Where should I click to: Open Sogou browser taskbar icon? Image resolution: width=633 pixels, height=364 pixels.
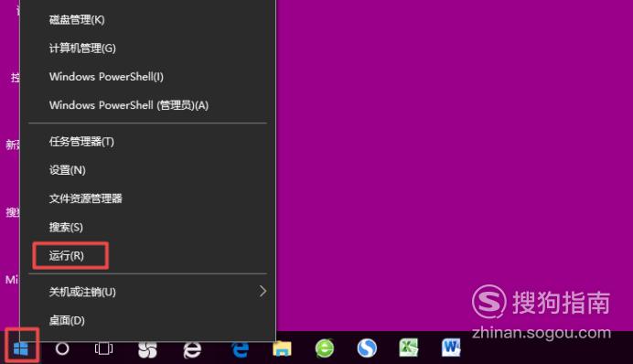367,348
